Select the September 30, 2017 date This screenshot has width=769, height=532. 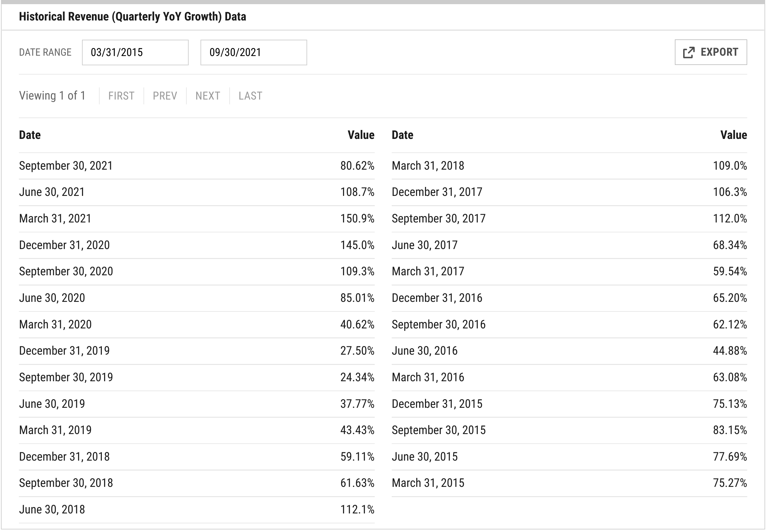click(x=438, y=219)
